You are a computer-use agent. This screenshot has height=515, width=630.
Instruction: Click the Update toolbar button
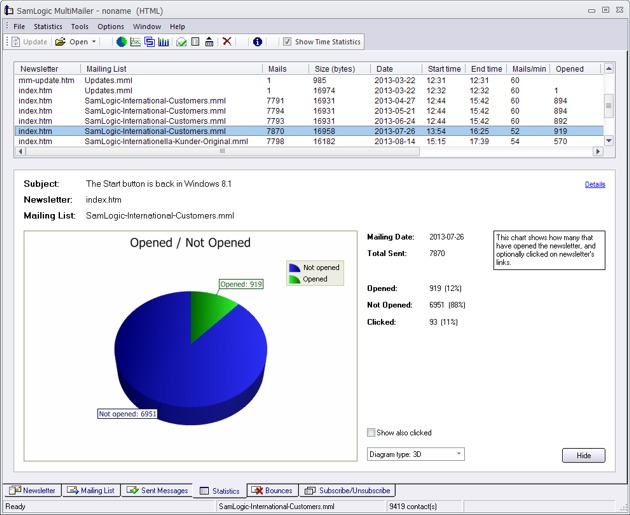[x=29, y=42]
